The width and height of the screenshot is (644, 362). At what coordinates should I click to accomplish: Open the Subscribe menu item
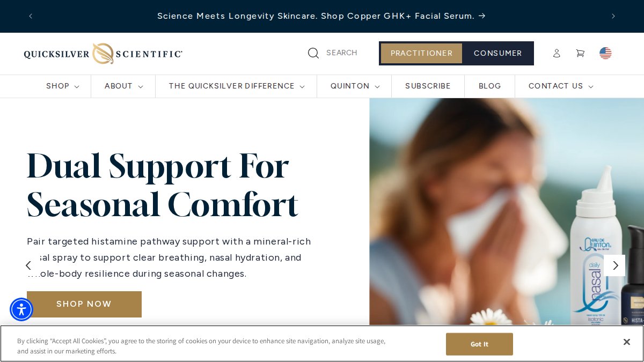tap(428, 86)
